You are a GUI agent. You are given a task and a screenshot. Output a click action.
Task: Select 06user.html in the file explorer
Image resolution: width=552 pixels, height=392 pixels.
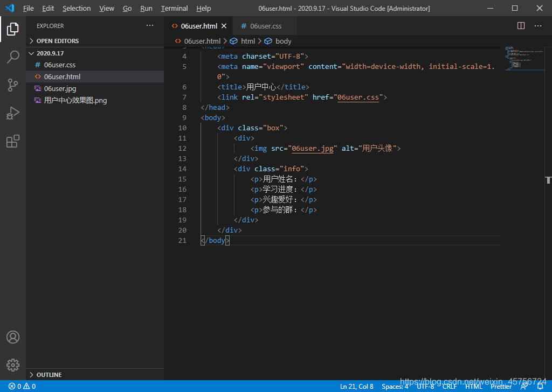[x=95, y=76]
